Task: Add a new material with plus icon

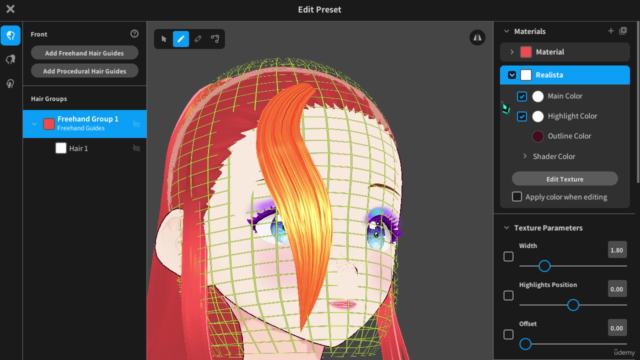Action: (x=611, y=31)
